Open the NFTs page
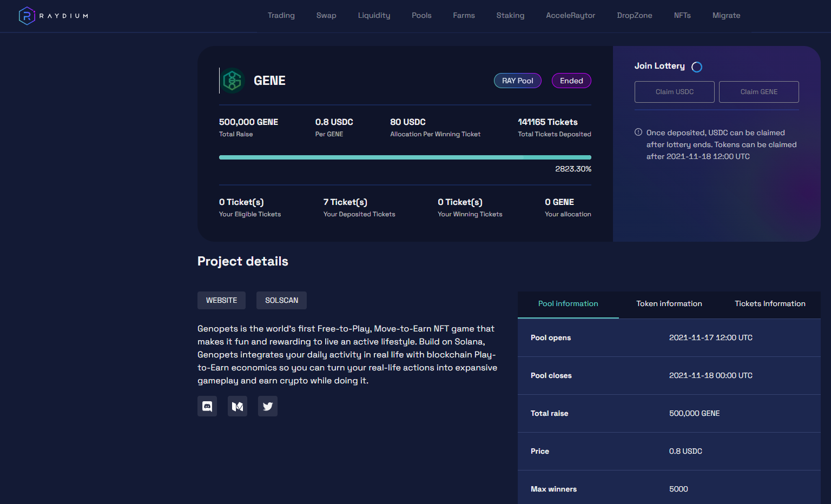Viewport: 831px width, 504px height. pyautogui.click(x=682, y=15)
